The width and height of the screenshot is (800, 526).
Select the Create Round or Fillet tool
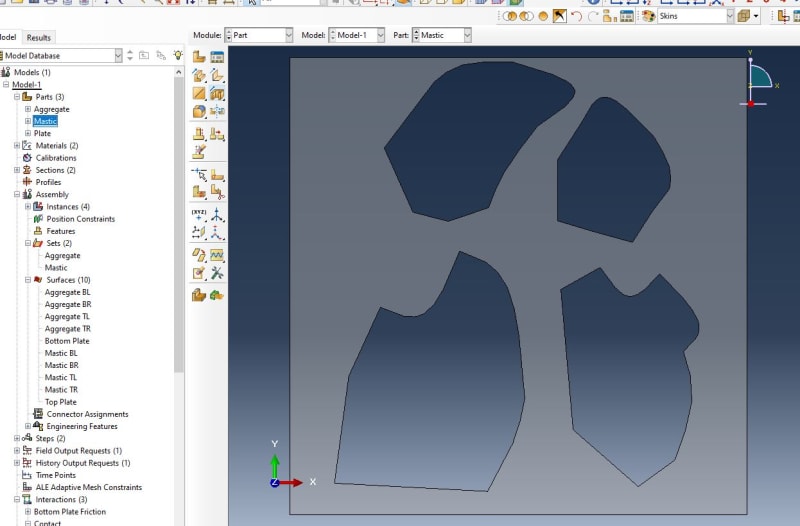(199, 111)
